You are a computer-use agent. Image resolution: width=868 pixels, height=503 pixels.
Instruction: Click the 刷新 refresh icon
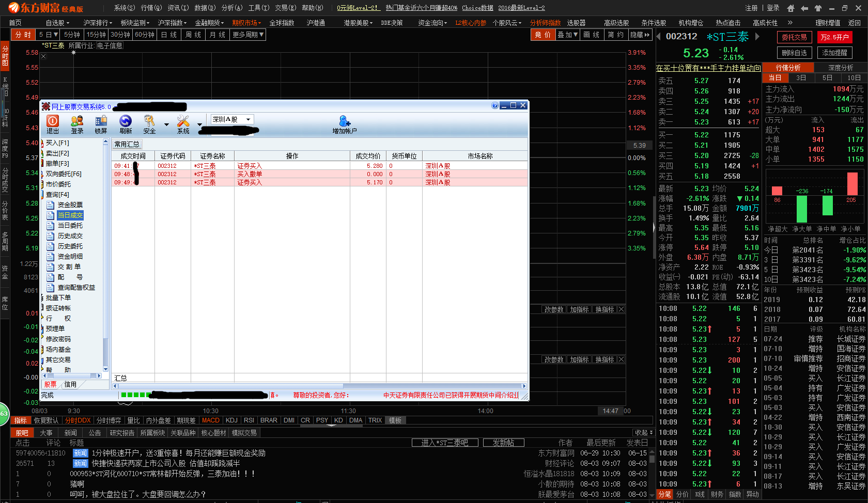(126, 124)
